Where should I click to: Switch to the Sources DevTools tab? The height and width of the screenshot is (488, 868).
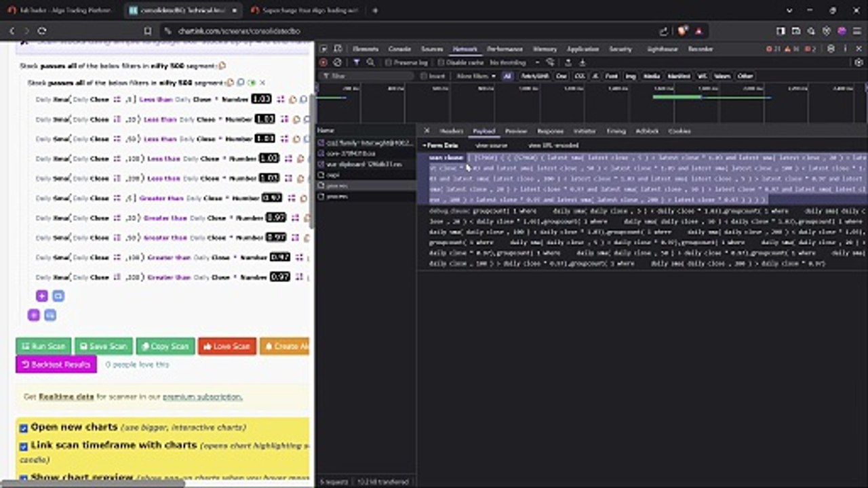[x=431, y=49]
